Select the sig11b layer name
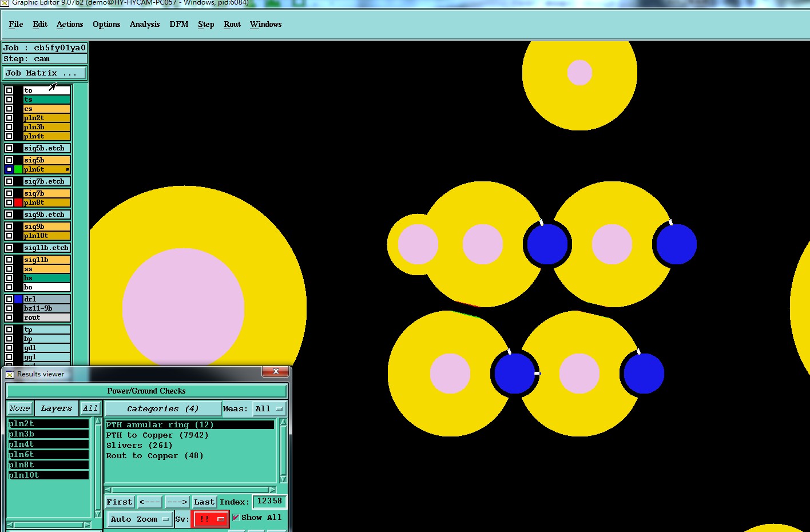Screen dimensions: 810x532 point(47,260)
